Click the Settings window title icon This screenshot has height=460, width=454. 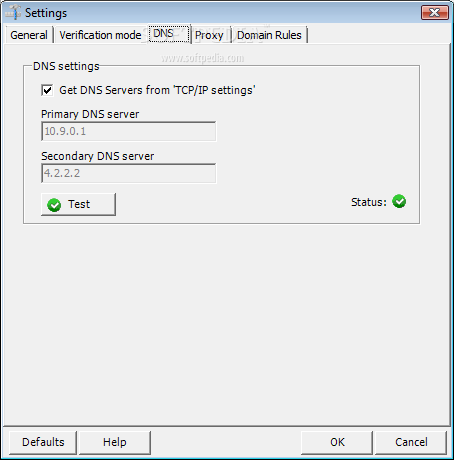point(13,12)
